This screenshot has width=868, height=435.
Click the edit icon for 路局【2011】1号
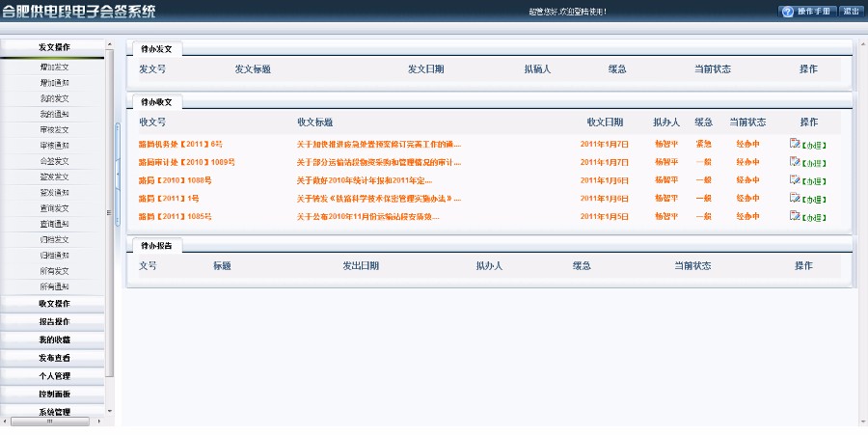pyautogui.click(x=795, y=198)
